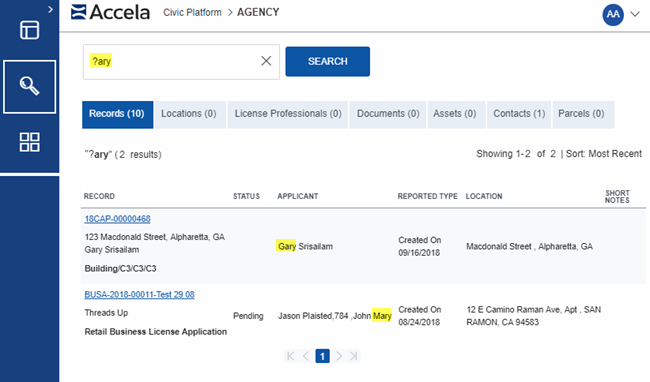Open record link 18CAP-00000468
Viewport: 650px width, 382px height.
tap(117, 219)
